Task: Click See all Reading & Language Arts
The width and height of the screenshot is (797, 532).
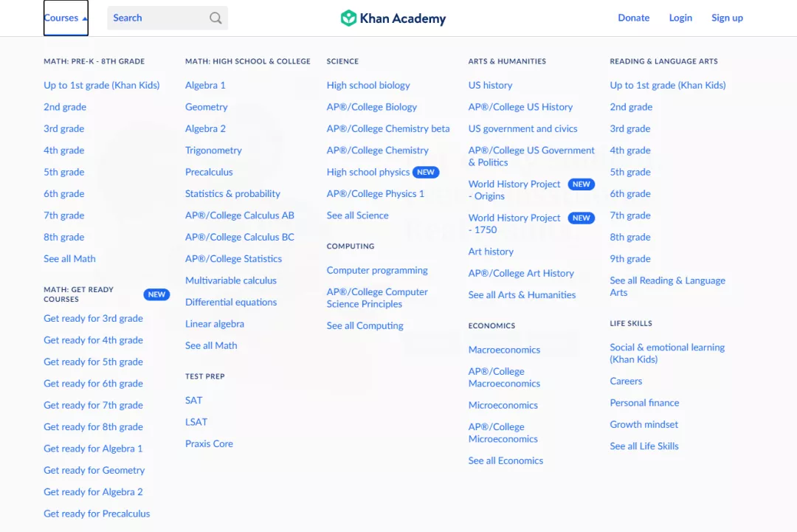Action: click(667, 286)
